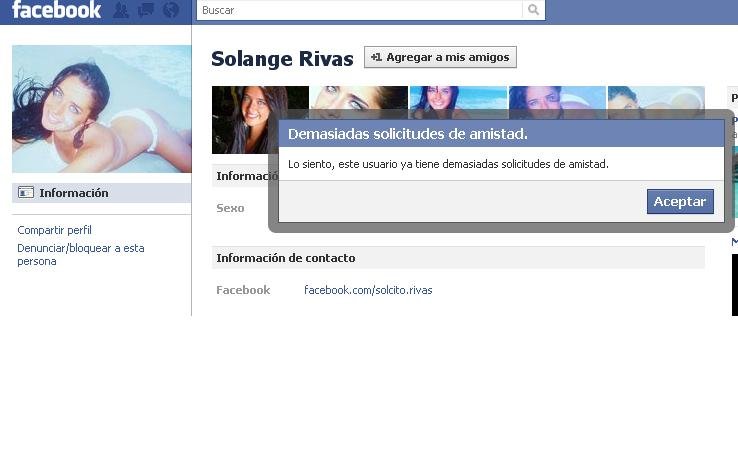Open the facebook.com/solcito.rivas link
Screen dimensions: 738x450
(x=368, y=290)
